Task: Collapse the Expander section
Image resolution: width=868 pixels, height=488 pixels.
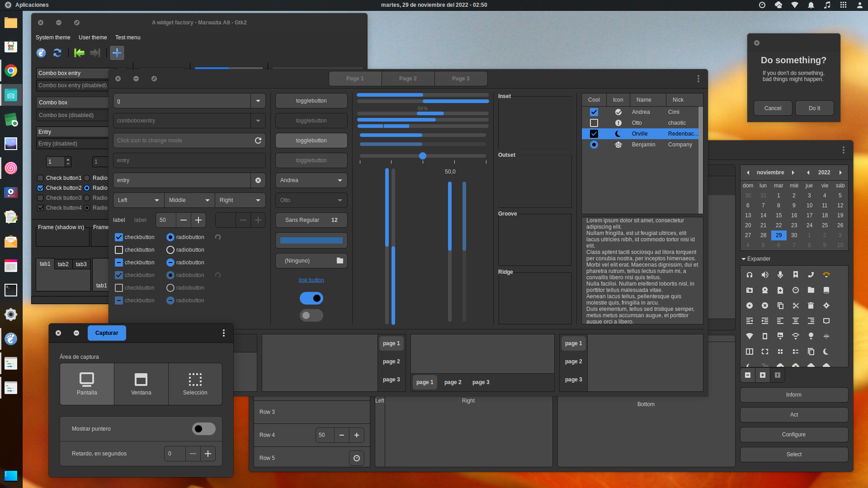Action: (x=744, y=259)
